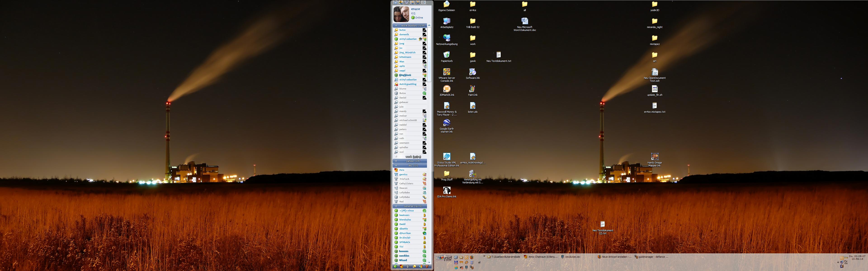
Task: Open IDA Pro Demo desktop icon
Action: [446, 191]
